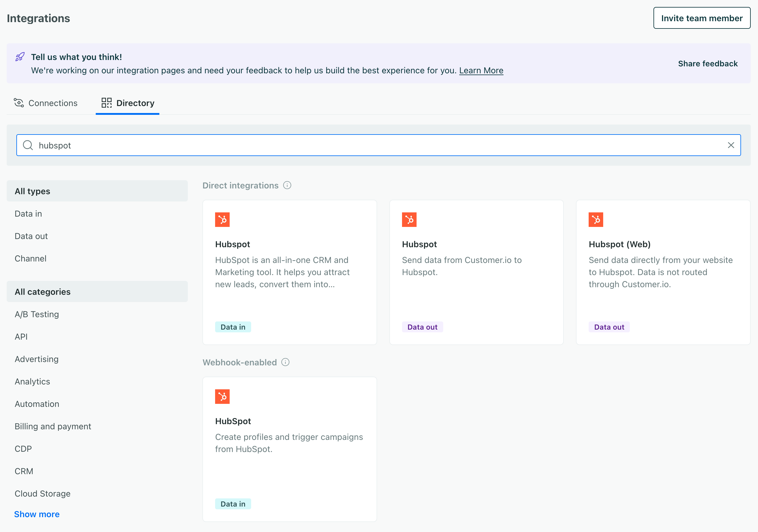Click the info icon next to Direct integrations
This screenshot has height=532, width=758.
pyautogui.click(x=287, y=185)
